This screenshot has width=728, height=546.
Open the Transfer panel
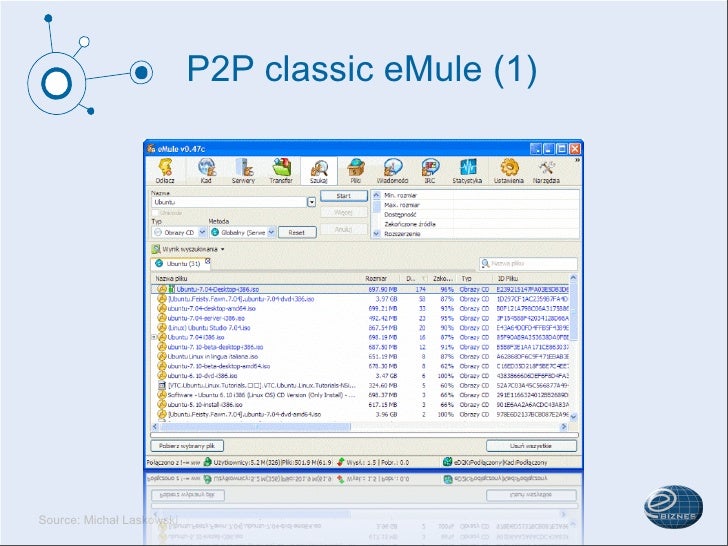click(x=281, y=168)
